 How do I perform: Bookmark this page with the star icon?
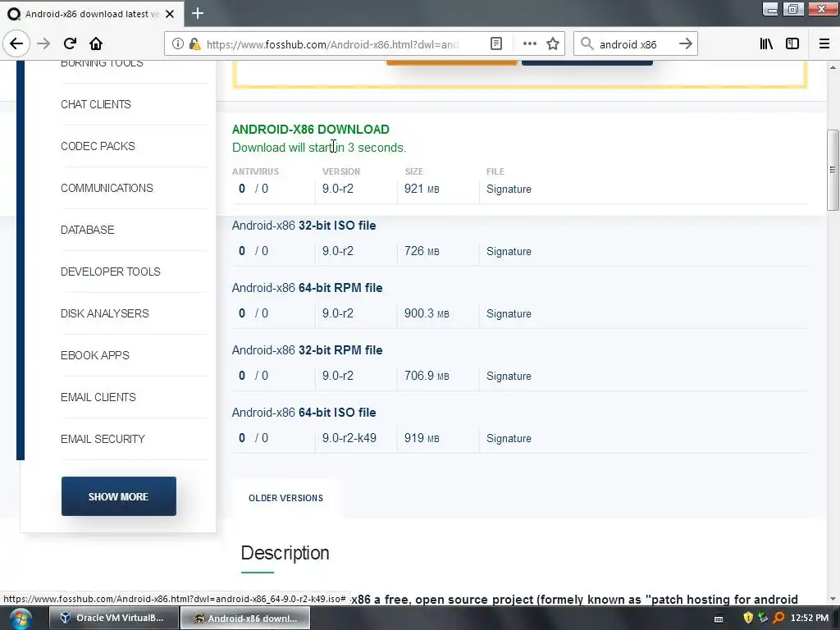pyautogui.click(x=553, y=44)
